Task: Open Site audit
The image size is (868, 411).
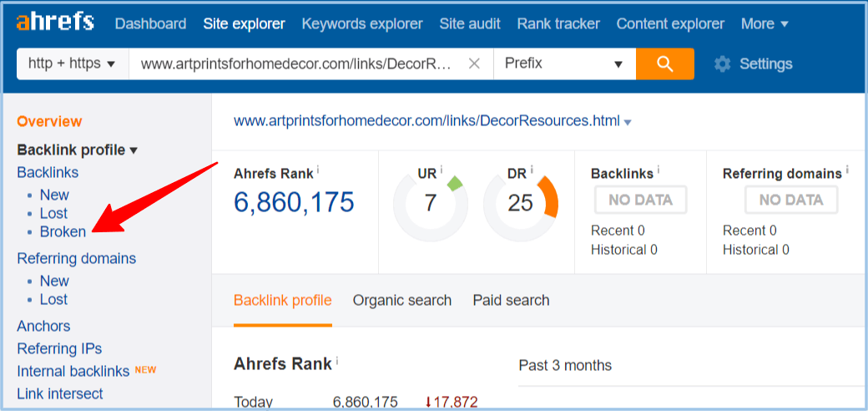Action: [x=470, y=24]
